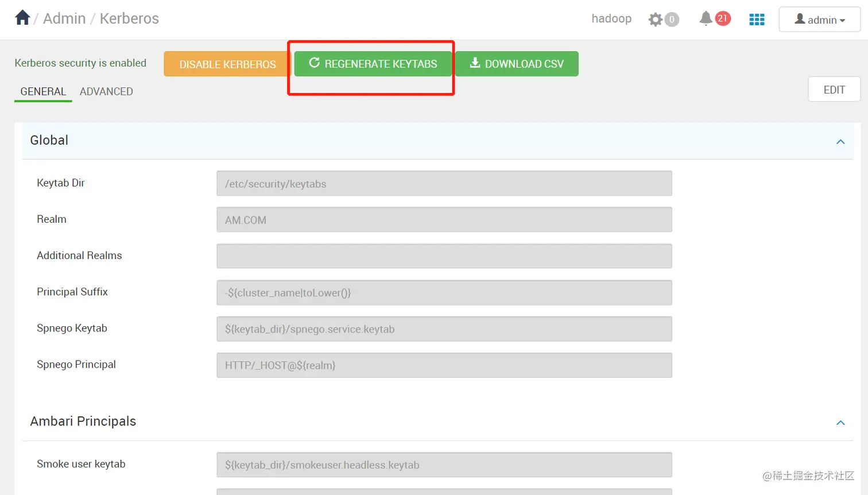
Task: Click the Principal Suffix field
Action: click(444, 292)
